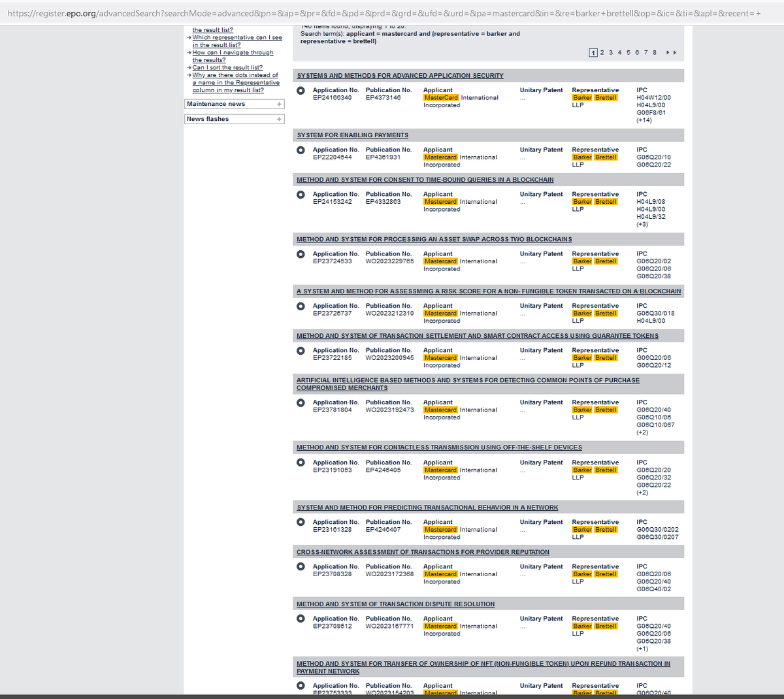Expand hidden IPC classes (+3) for EP24153242

(642, 224)
